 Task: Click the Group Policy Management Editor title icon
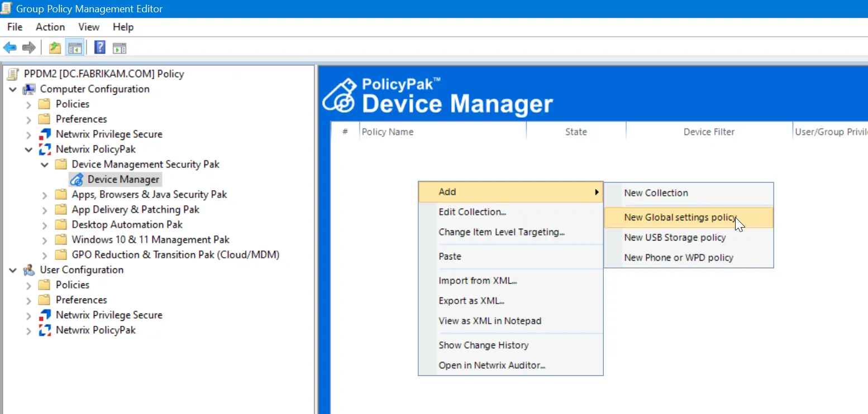pos(7,8)
